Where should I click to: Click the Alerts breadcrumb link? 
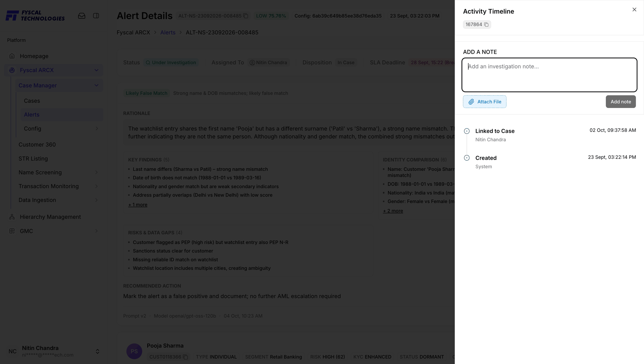168,33
